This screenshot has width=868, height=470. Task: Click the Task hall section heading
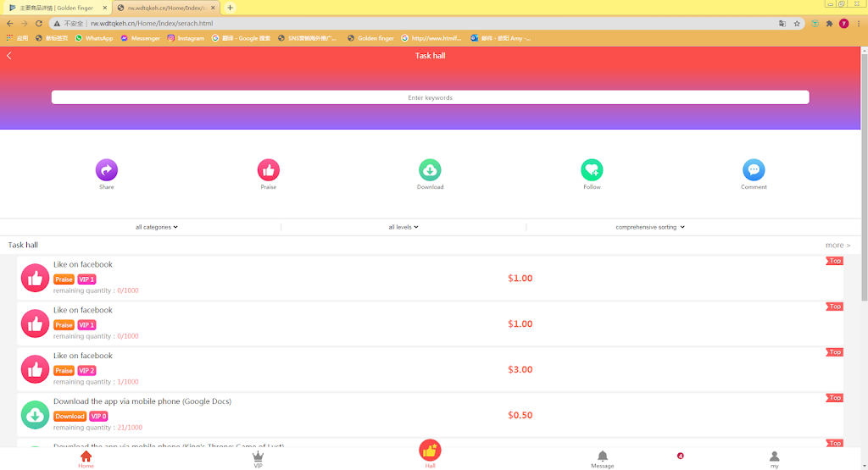(23, 245)
